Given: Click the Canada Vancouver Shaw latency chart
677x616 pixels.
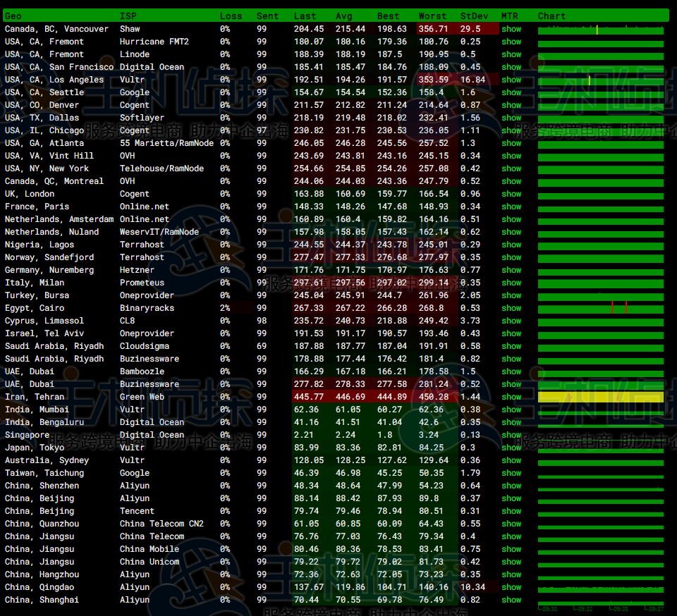Looking at the screenshot, I should 601,30.
